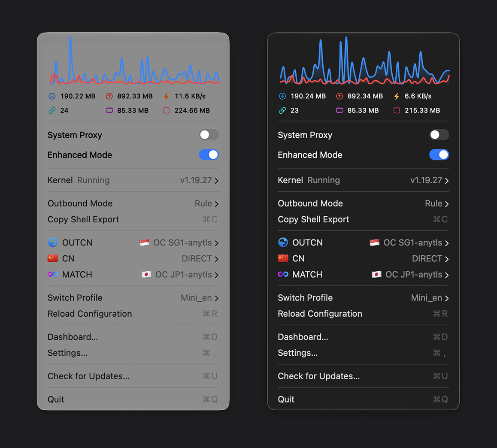The height and width of the screenshot is (448, 497).
Task: Click the China flag icon in dark menu
Action: 283,258
